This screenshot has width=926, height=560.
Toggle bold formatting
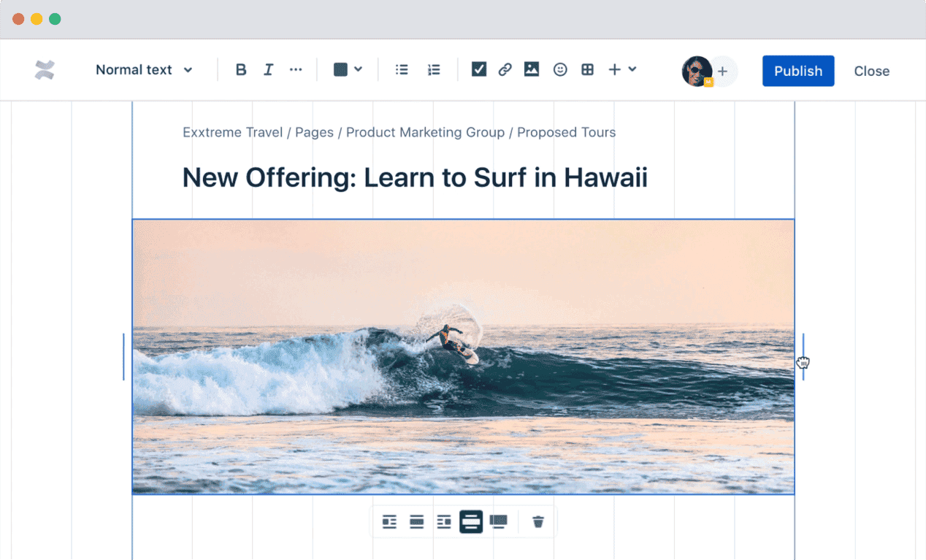click(241, 70)
